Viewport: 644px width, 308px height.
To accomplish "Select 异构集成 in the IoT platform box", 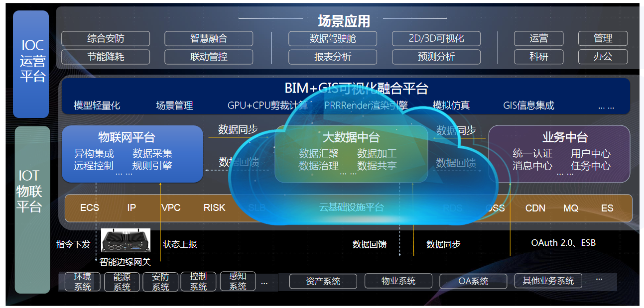I will [94, 154].
